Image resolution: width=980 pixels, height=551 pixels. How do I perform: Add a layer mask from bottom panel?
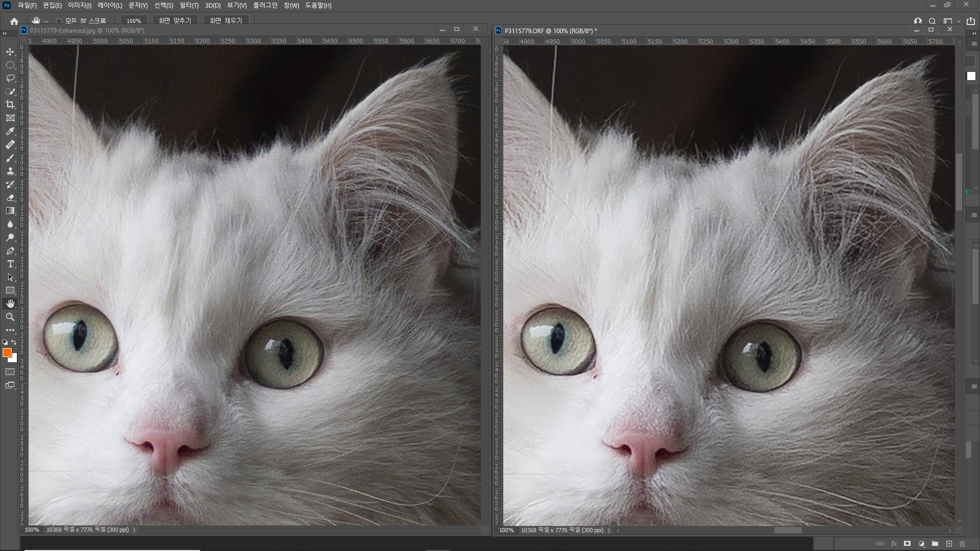coord(907,544)
